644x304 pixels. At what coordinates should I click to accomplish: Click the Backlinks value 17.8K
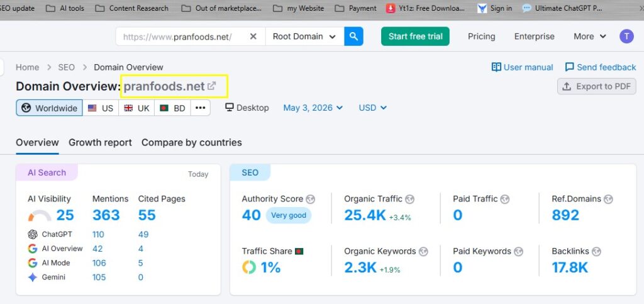(x=570, y=267)
